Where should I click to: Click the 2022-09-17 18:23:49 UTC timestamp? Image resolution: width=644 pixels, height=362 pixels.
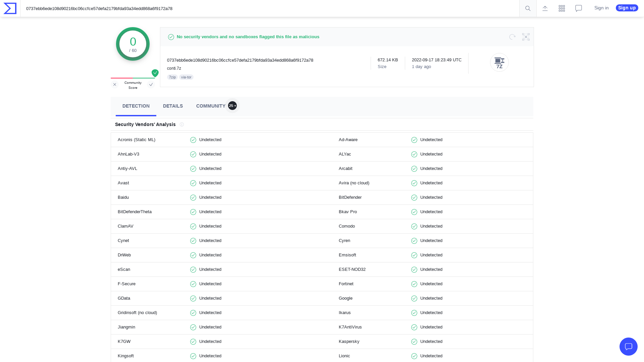coord(437,60)
